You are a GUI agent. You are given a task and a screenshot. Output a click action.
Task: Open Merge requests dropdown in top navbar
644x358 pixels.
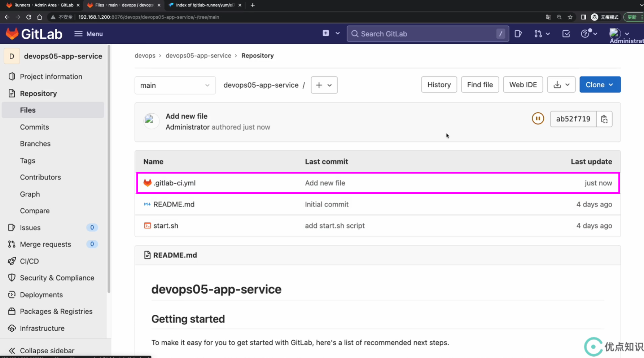tap(542, 34)
